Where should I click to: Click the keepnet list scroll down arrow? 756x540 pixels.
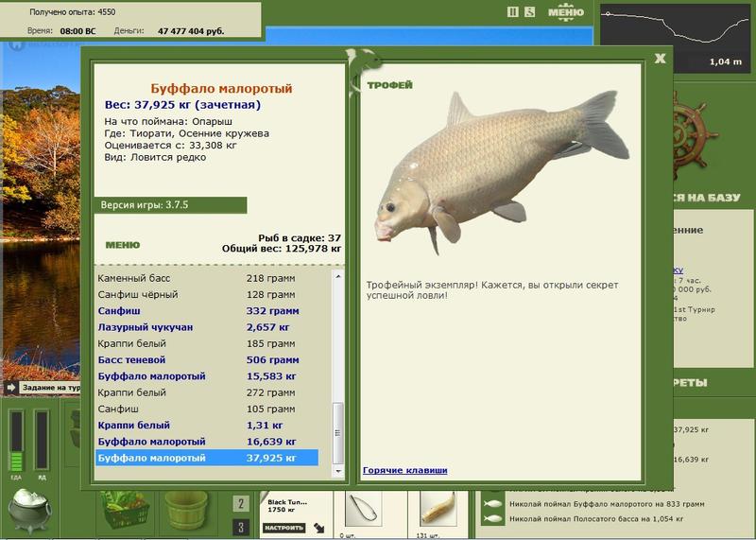click(x=338, y=471)
